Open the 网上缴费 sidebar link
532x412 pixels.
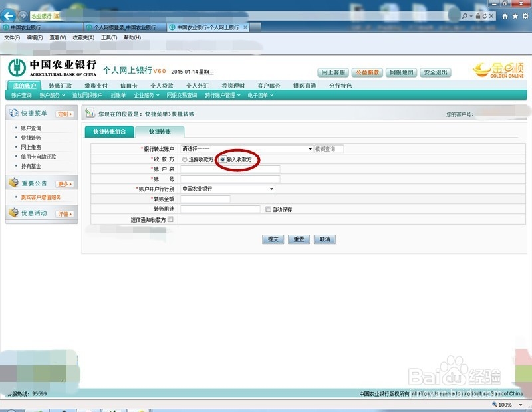(x=31, y=147)
